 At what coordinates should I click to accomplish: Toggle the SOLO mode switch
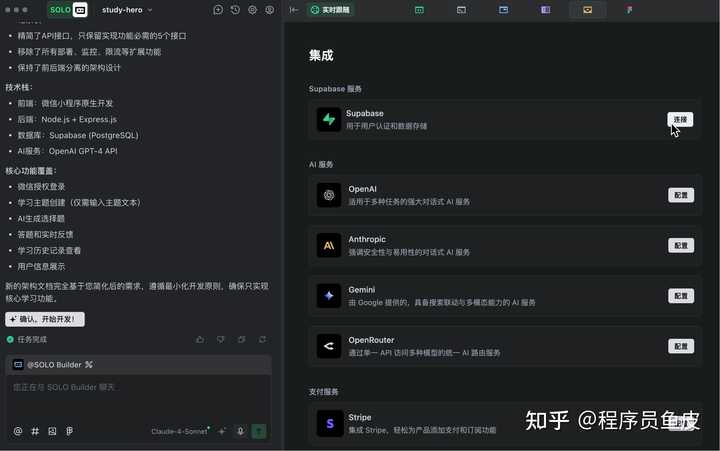pos(68,10)
